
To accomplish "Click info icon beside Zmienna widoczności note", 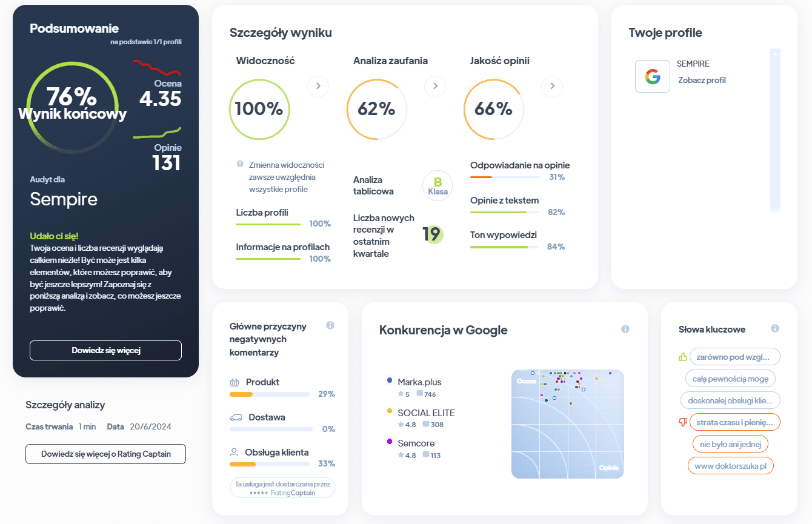I will coord(241,164).
